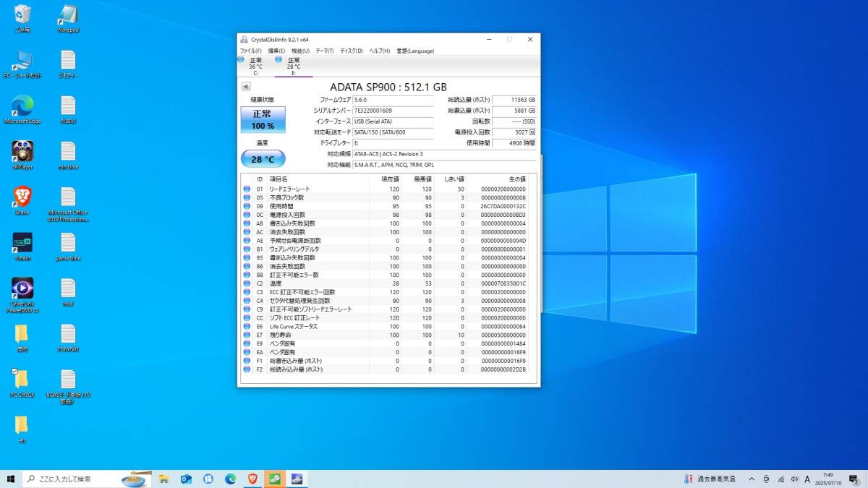Screen dimensions: 868x488
Task: Click the total host writes value 5881 GB
Action: (514, 111)
